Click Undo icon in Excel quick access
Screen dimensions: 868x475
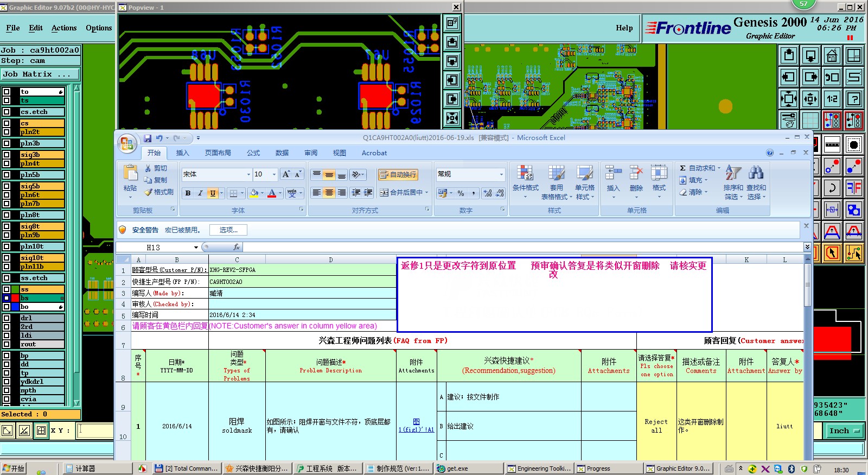(159, 138)
